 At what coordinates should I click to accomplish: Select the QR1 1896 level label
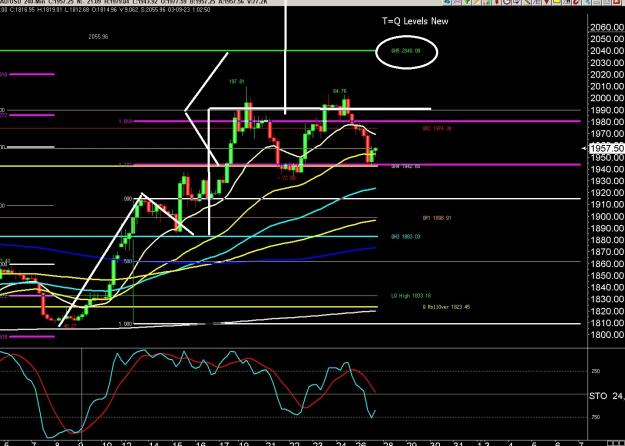[x=437, y=218]
